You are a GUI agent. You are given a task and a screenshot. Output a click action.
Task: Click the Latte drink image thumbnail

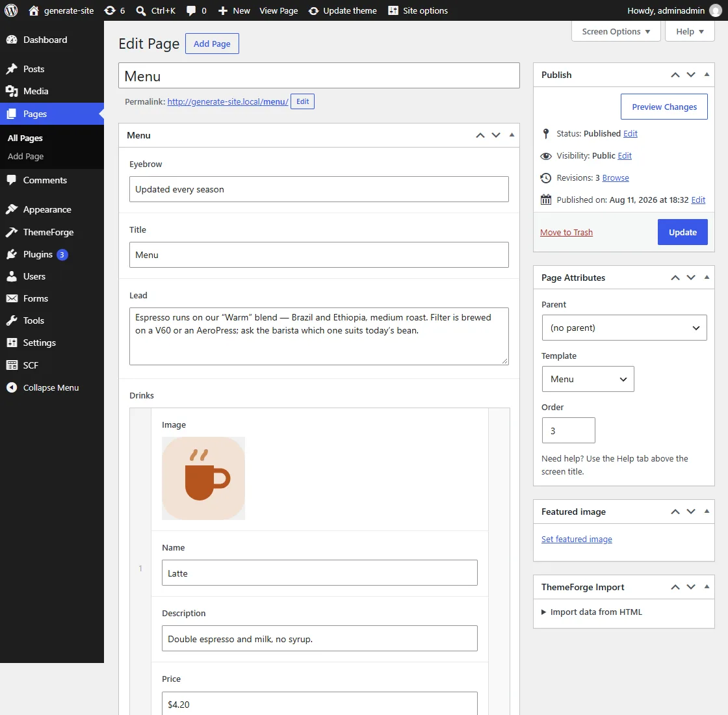point(203,478)
